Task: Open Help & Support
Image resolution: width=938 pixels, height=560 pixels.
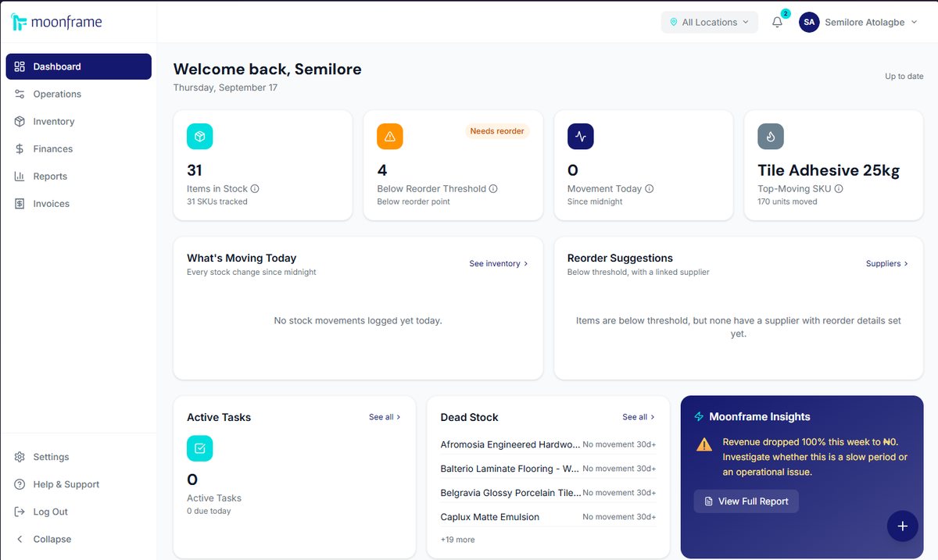Action: (78, 484)
